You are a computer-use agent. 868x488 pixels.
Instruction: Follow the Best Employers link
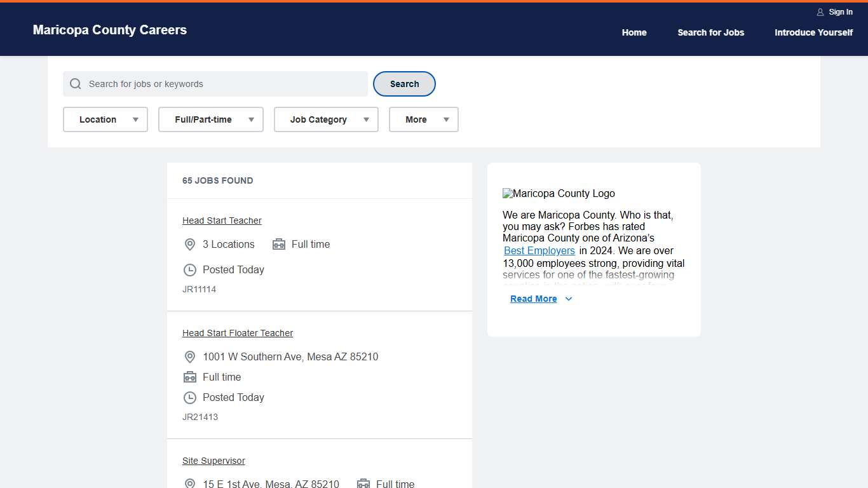pyautogui.click(x=539, y=251)
